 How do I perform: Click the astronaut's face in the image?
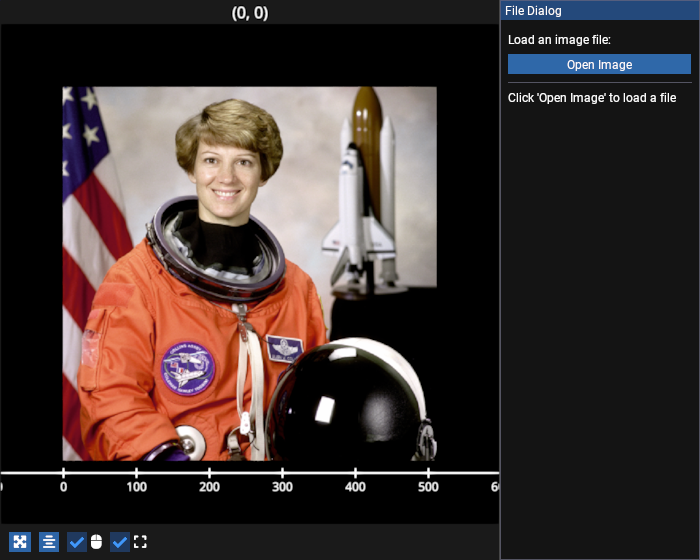coord(226,170)
